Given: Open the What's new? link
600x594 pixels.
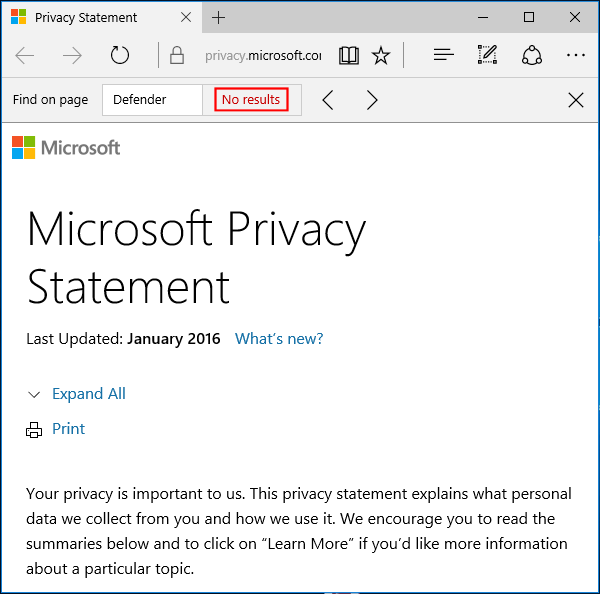Looking at the screenshot, I should click(x=279, y=339).
